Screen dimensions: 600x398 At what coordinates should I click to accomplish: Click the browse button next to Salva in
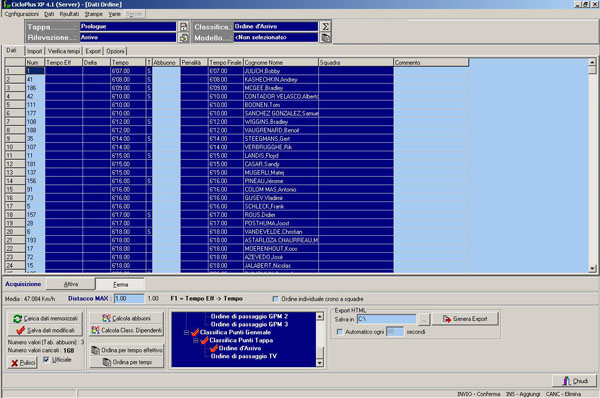click(424, 319)
